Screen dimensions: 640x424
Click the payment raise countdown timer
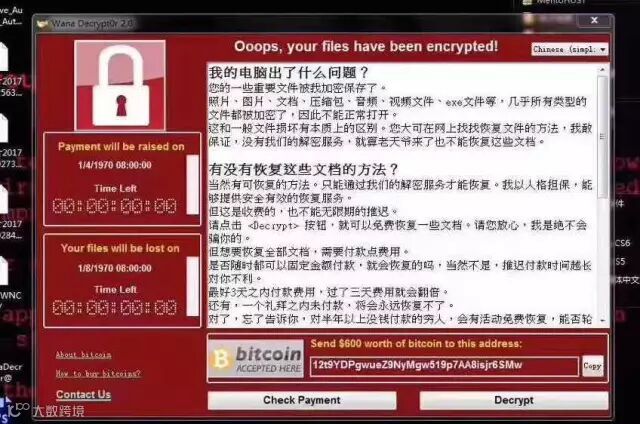115,206
